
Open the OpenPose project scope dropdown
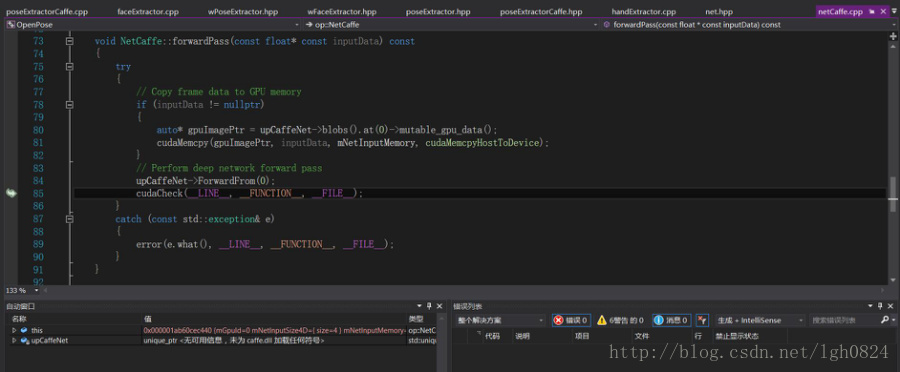(153, 25)
